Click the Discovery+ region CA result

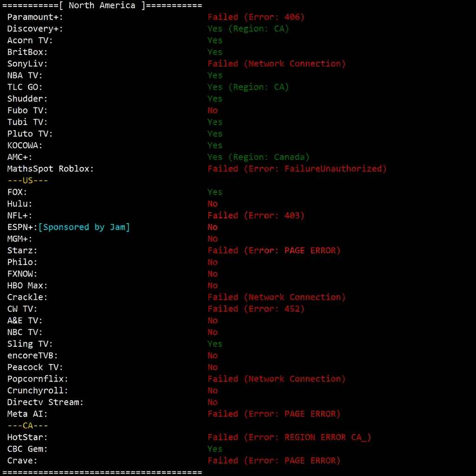point(248,28)
